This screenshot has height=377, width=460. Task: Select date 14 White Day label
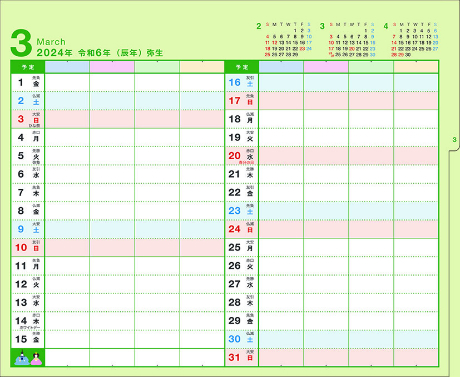point(28,321)
